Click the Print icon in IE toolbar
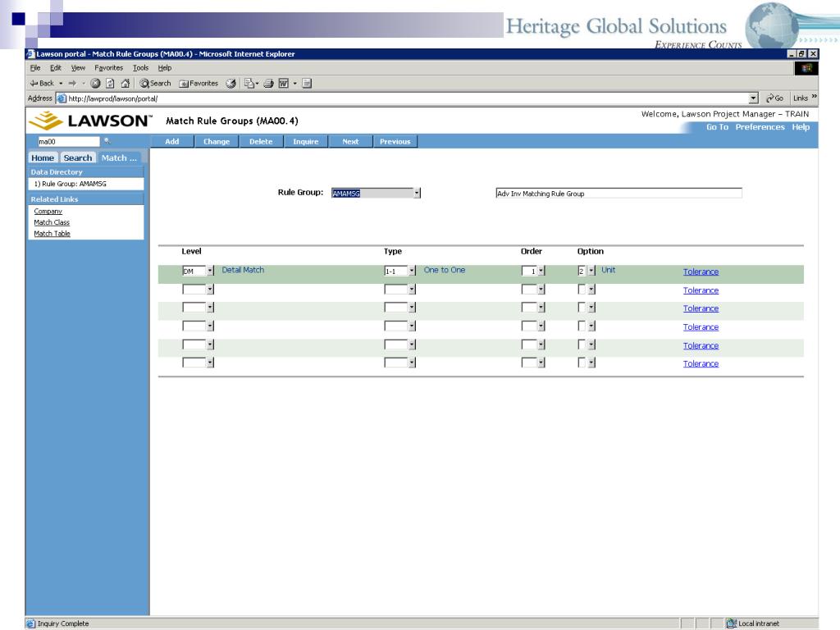The width and height of the screenshot is (840, 630). [x=268, y=83]
